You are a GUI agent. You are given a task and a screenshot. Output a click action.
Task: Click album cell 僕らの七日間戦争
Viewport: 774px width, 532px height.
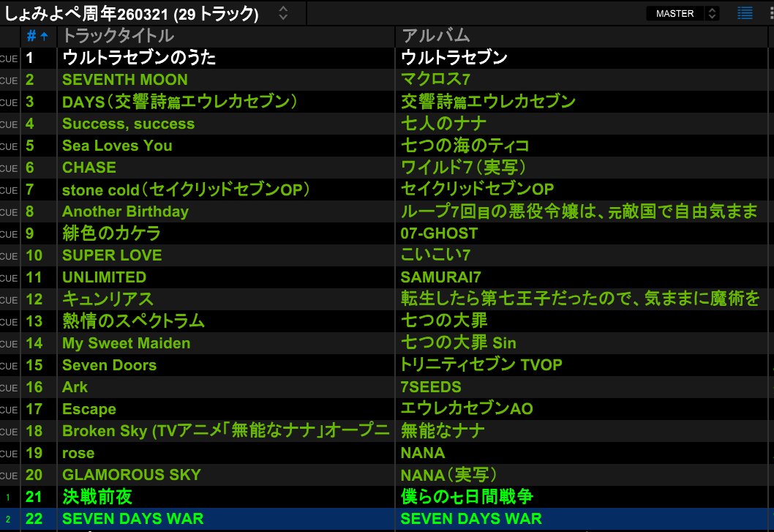pyautogui.click(x=467, y=496)
